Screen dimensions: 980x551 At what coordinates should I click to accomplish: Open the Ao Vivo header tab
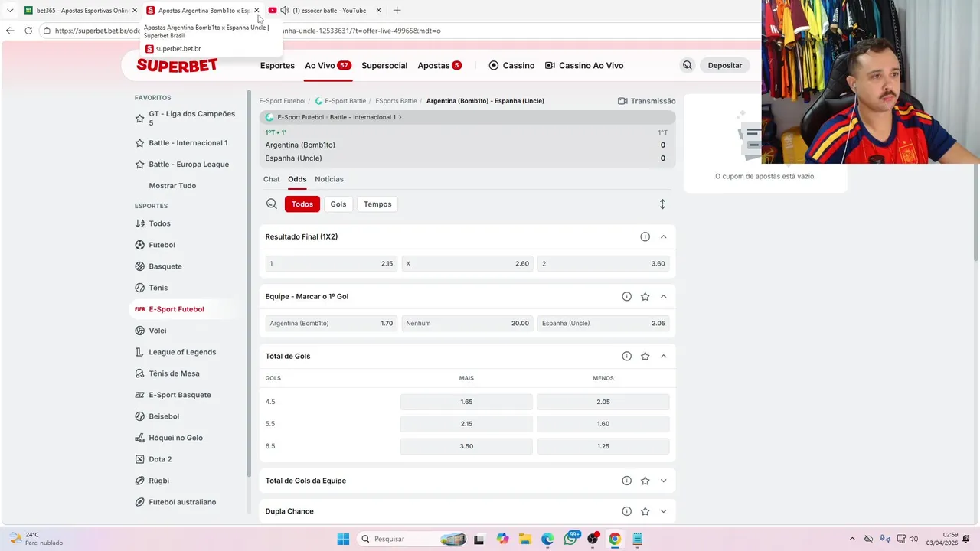[x=328, y=65]
